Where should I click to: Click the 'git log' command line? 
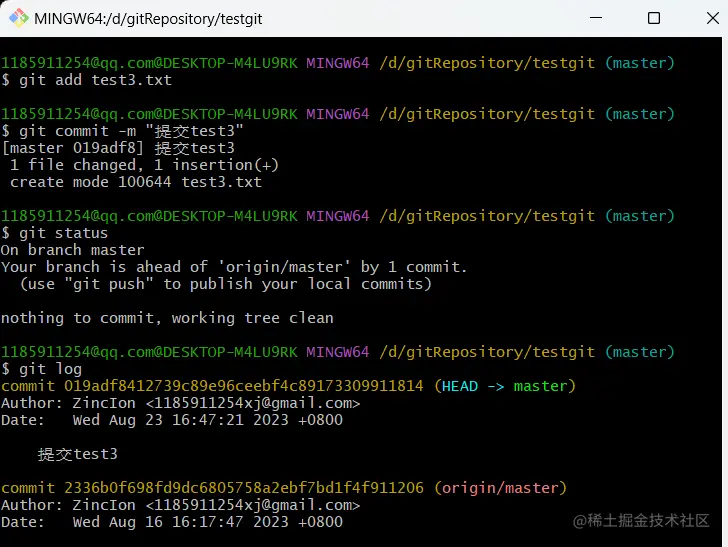click(x=41, y=369)
